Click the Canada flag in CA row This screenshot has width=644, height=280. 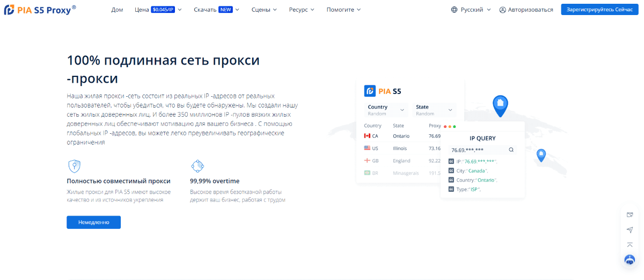(x=368, y=136)
